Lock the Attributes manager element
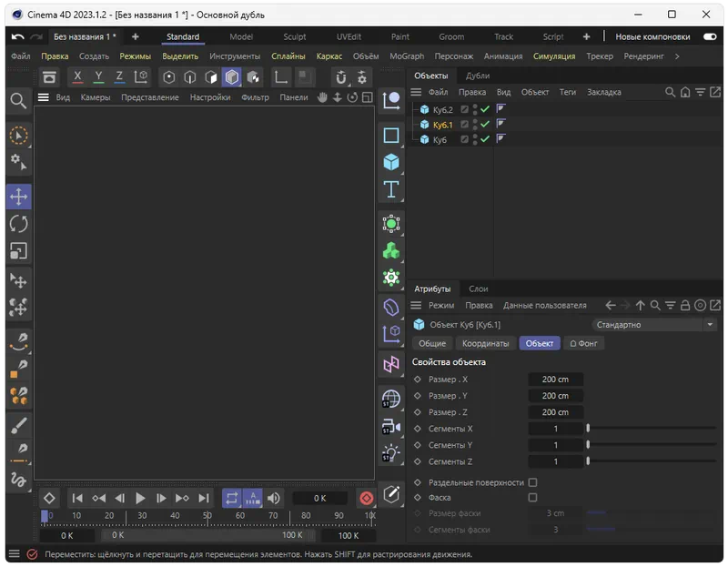This screenshot has width=728, height=567. click(x=685, y=305)
